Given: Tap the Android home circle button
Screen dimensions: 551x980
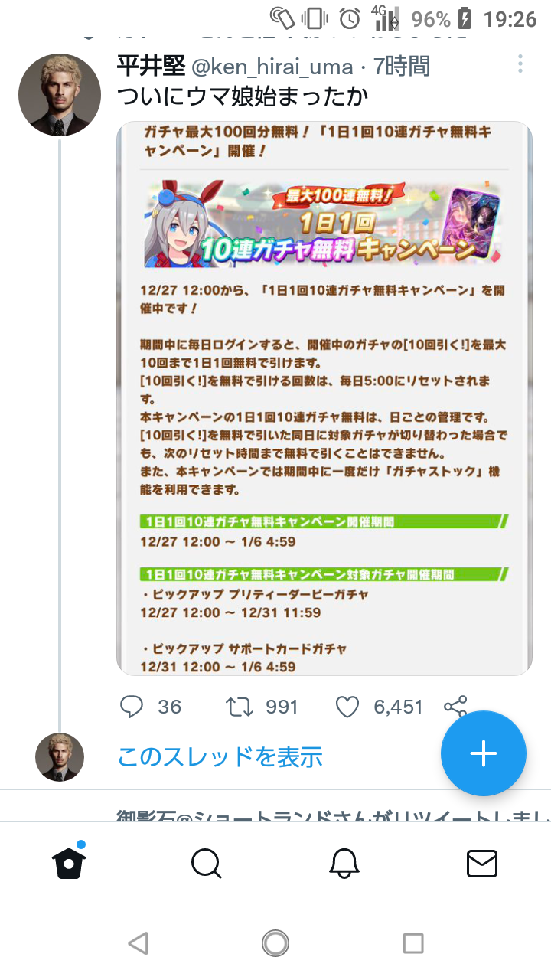Looking at the screenshot, I should pos(275,943).
